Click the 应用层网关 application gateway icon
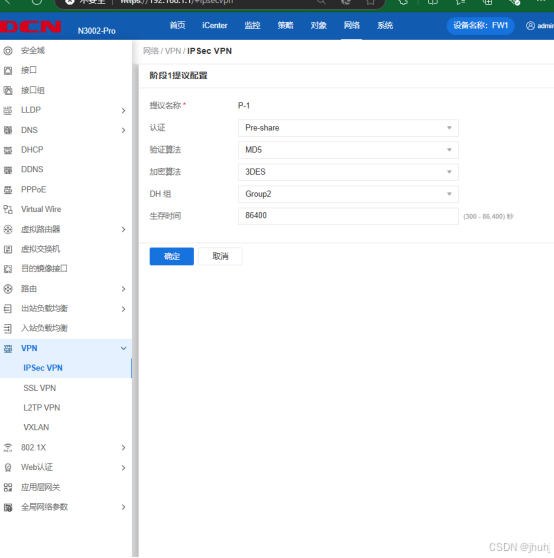554x558 pixels. pos(8,488)
